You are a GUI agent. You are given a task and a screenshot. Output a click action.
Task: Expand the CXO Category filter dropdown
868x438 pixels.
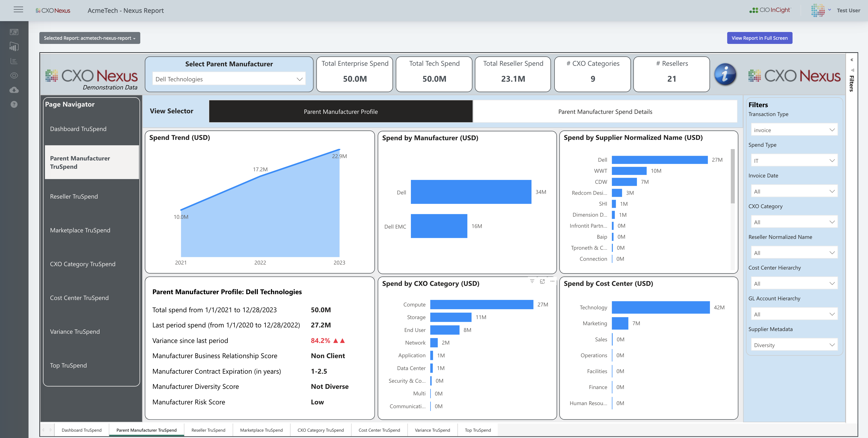[794, 222]
